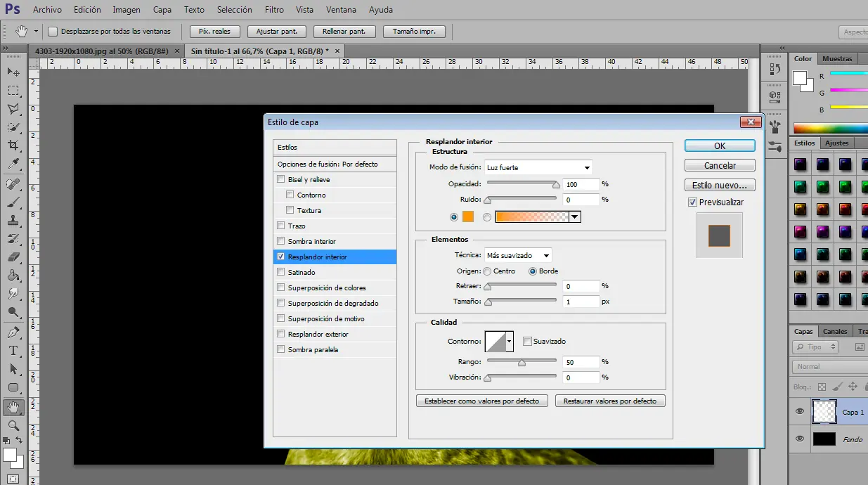Open the Filtro menu
The width and height of the screenshot is (868, 485).
point(275,10)
